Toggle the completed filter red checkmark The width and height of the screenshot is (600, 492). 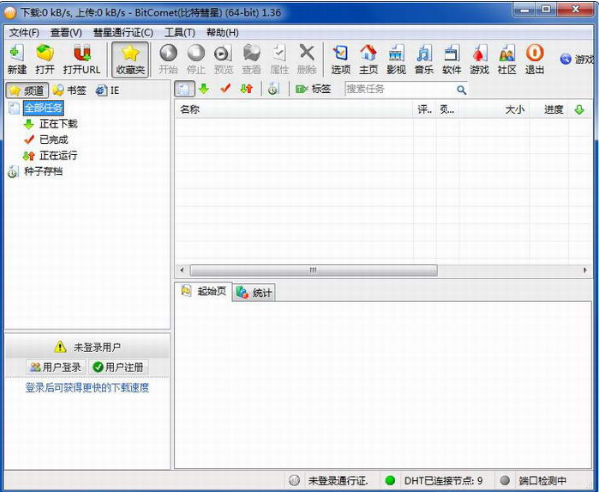coord(225,89)
